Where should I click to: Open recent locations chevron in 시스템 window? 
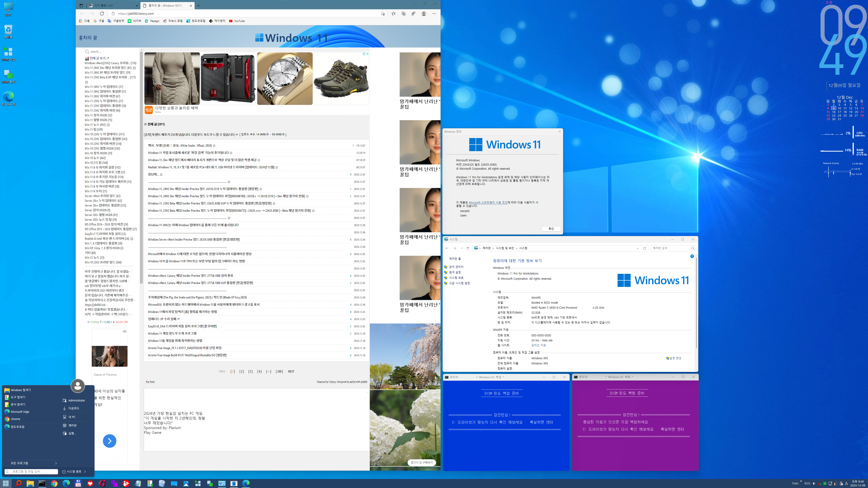click(462, 248)
